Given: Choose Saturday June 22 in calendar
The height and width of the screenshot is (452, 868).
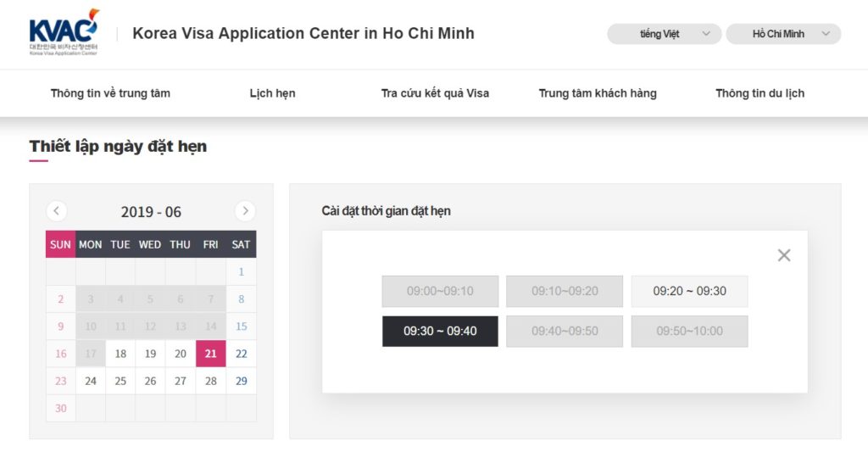Looking at the screenshot, I should (242, 354).
